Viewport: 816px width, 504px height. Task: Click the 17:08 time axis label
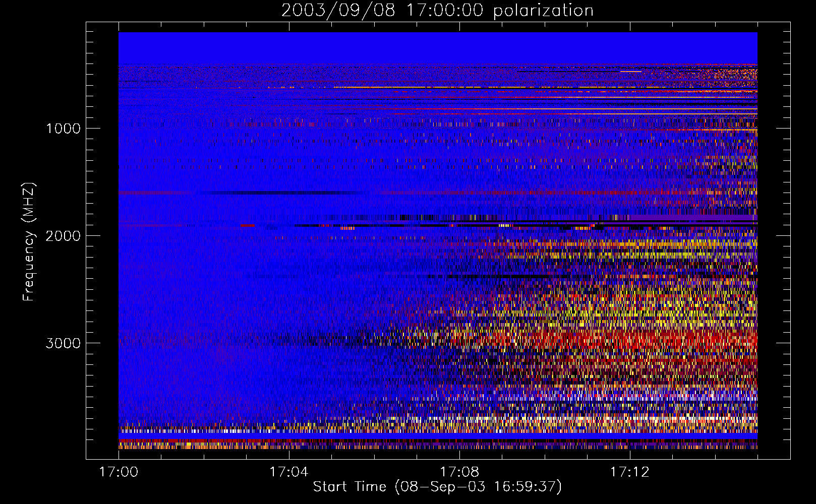click(459, 472)
